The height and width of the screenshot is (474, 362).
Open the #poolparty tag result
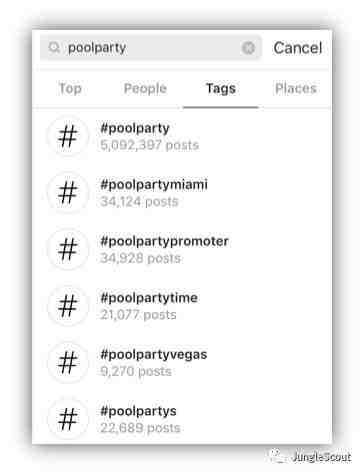[x=182, y=136]
